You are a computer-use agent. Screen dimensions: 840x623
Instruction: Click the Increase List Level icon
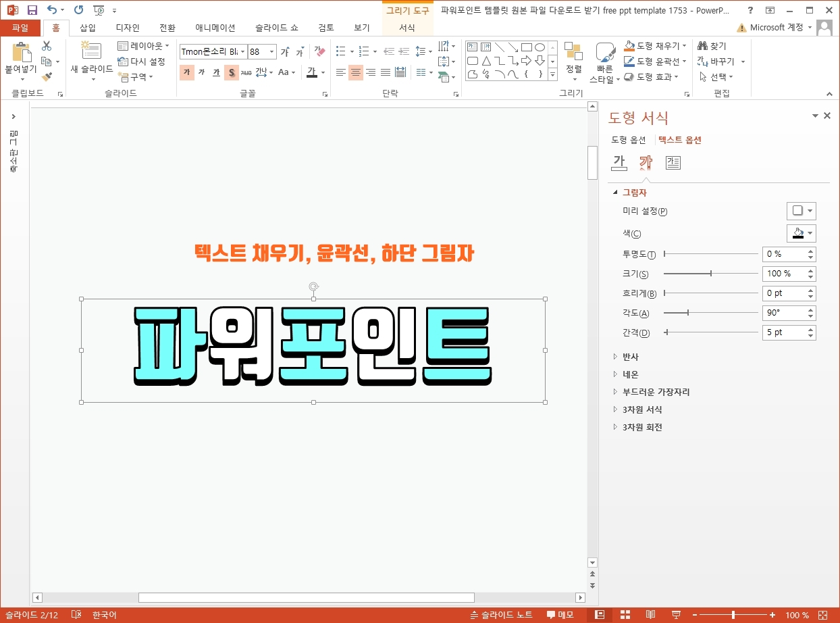(x=404, y=51)
